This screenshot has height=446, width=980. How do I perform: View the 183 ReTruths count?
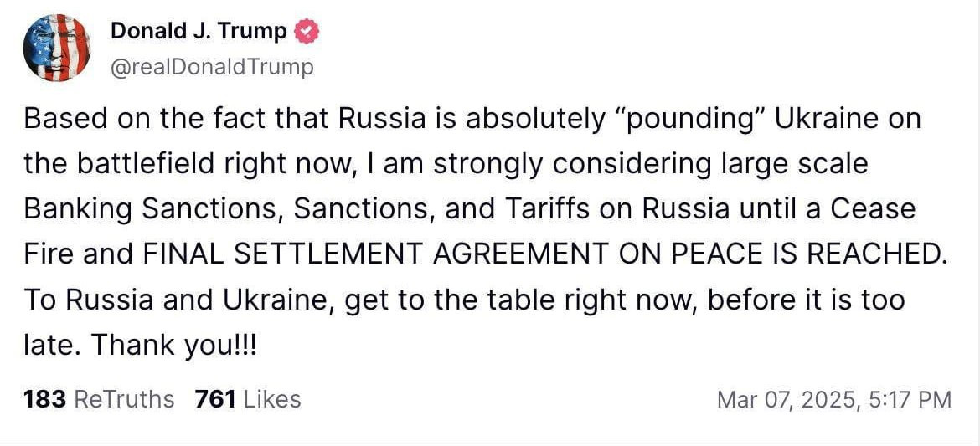tap(99, 399)
